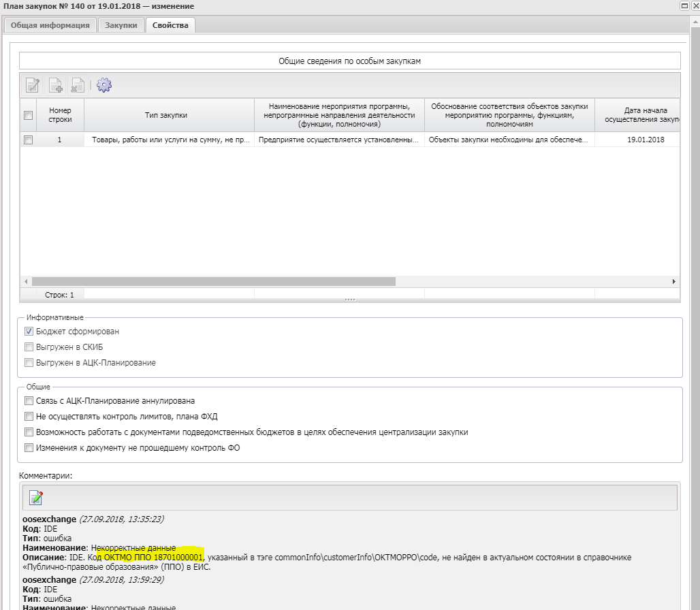Enable 'Связь с АЦК-Планирование аннулирована' checkbox
Viewport: 700px width, 610px height.
point(29,401)
